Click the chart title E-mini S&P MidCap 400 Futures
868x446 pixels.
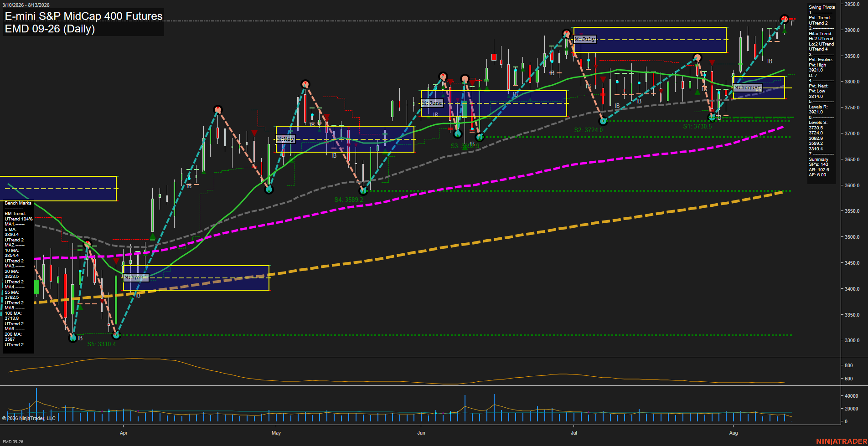click(83, 16)
